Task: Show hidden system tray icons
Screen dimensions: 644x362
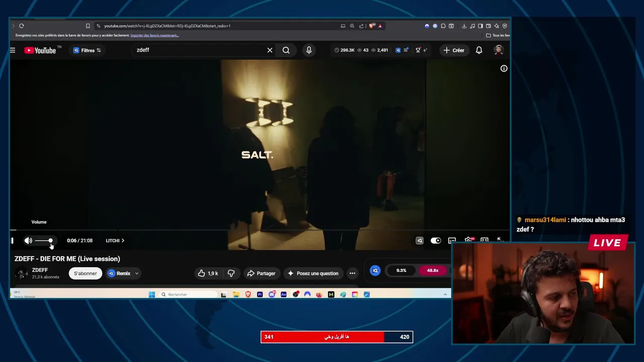Action: (445, 295)
